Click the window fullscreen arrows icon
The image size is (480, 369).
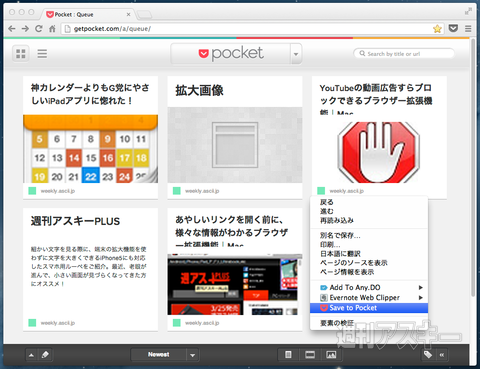coord(468,12)
